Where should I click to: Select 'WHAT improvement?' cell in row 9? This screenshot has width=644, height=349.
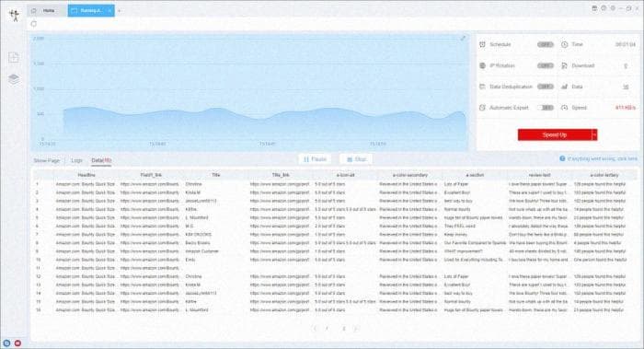point(463,251)
